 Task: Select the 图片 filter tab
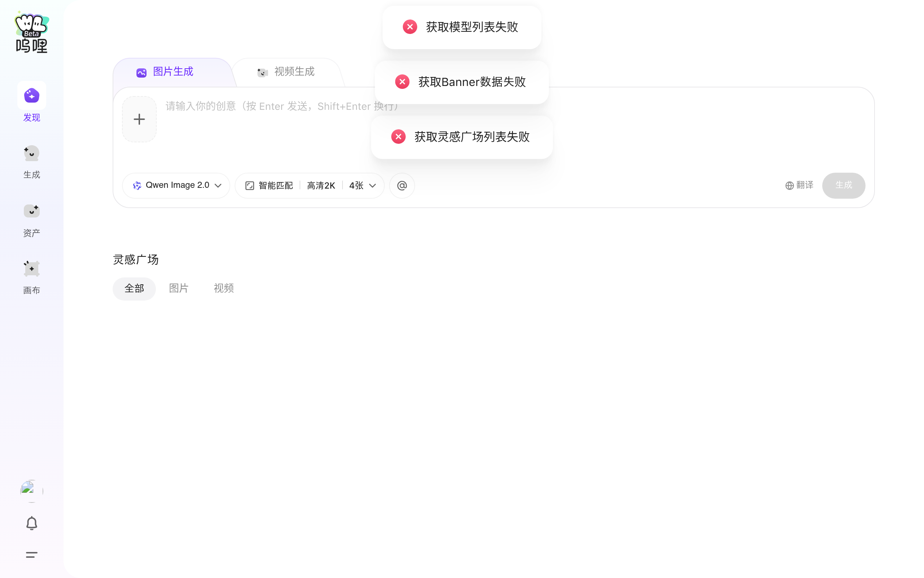coord(179,289)
